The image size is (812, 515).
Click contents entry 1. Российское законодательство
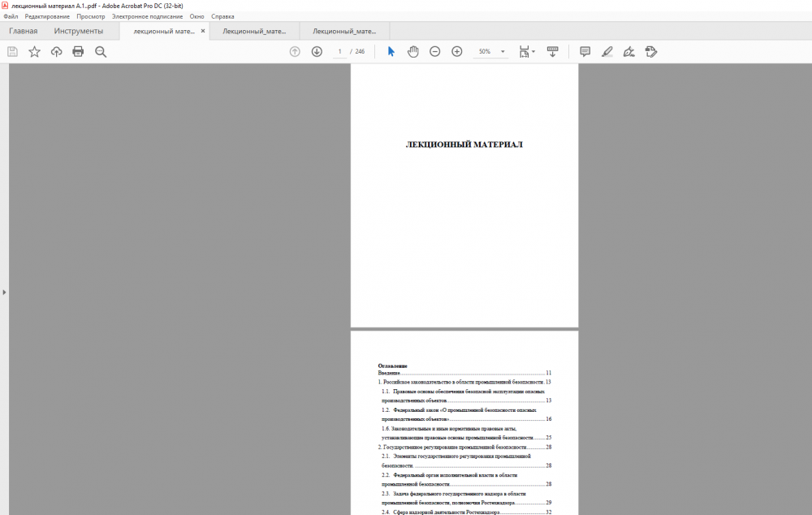tap(464, 382)
